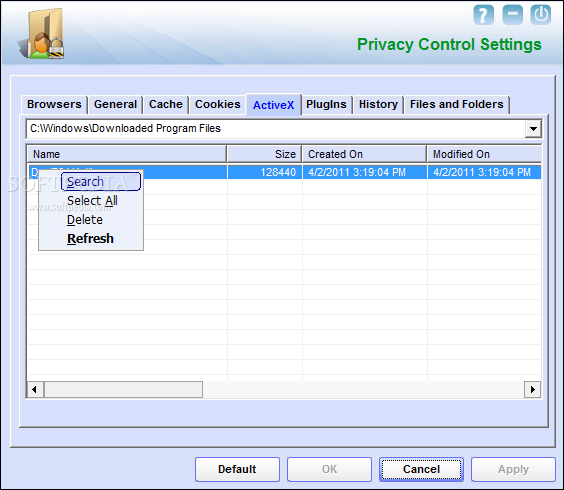Image resolution: width=564 pixels, height=490 pixels.
Task: Open the History tab
Action: tap(378, 104)
